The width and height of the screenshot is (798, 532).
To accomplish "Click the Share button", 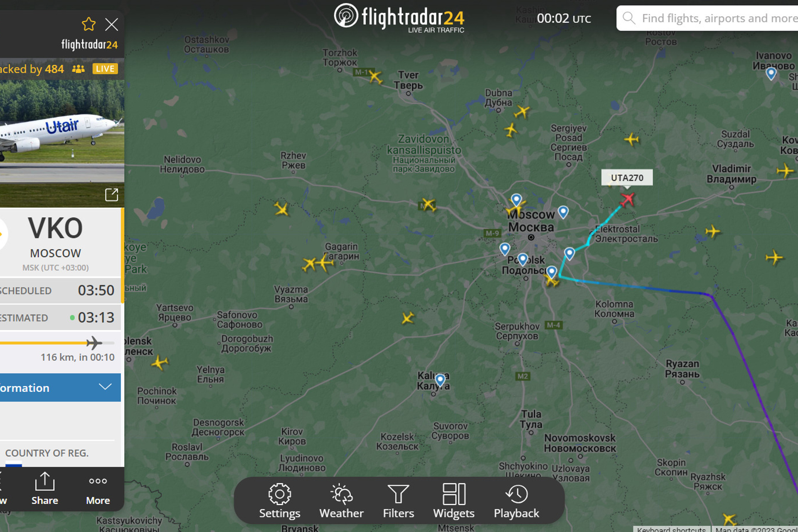I will (45, 489).
